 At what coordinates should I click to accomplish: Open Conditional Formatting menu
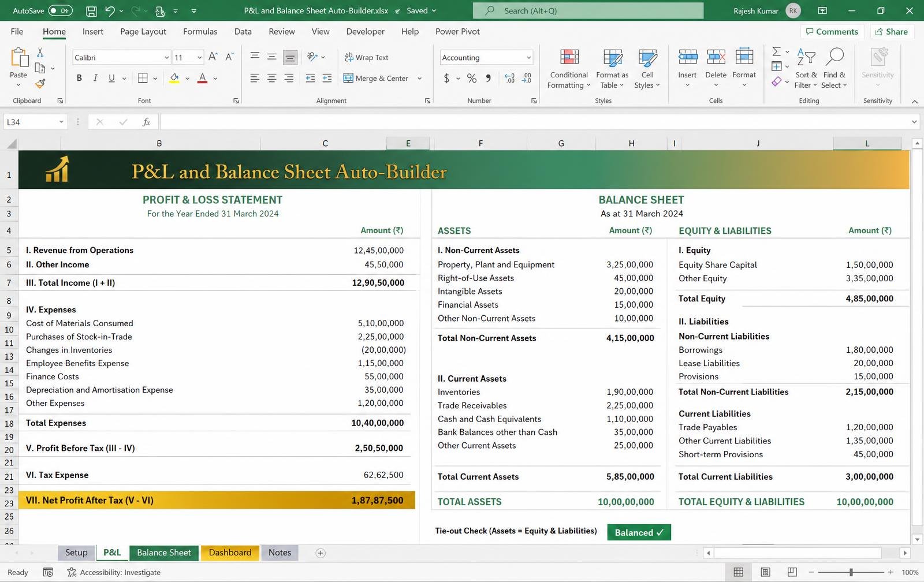coord(569,68)
